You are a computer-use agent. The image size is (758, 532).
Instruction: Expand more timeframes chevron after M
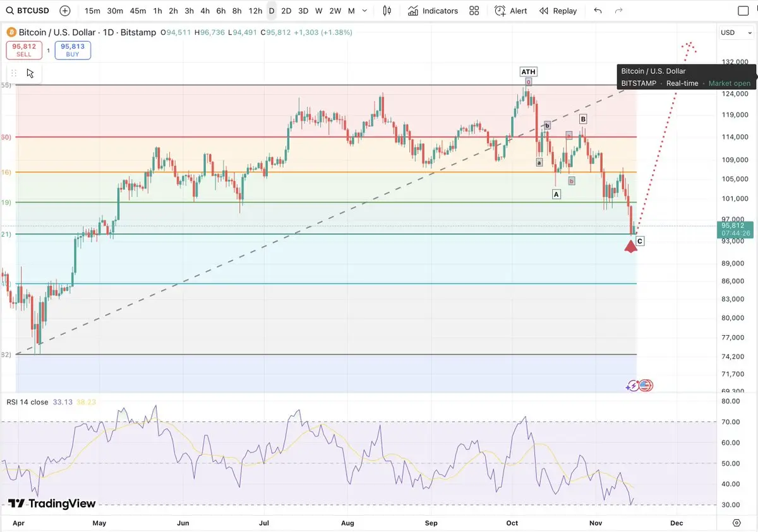tap(364, 11)
